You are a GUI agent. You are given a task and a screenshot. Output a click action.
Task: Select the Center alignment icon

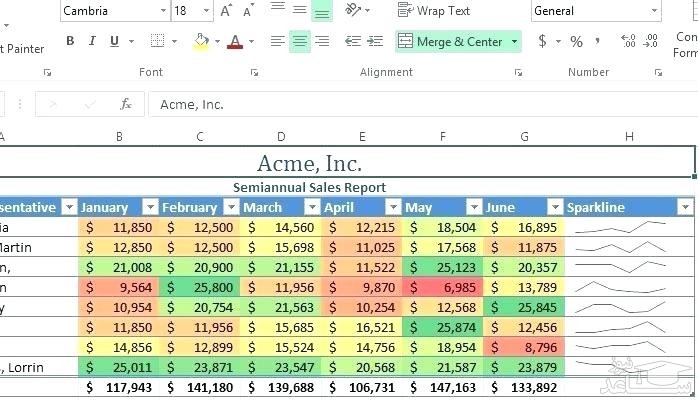(299, 41)
